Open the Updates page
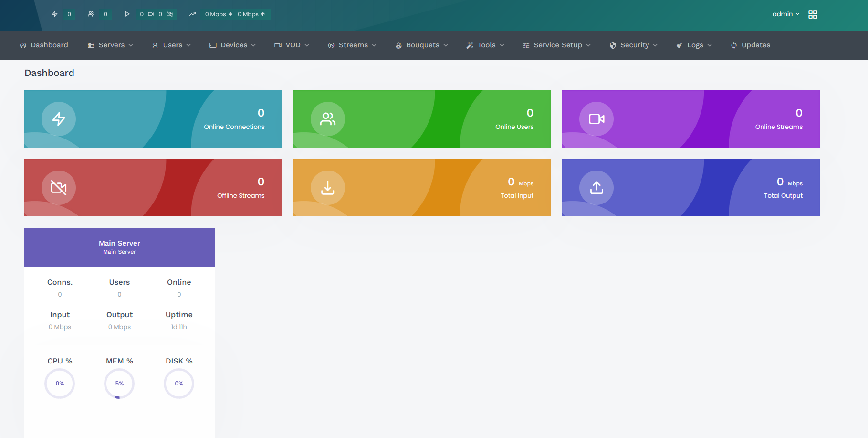This screenshot has height=438, width=868. pos(751,45)
